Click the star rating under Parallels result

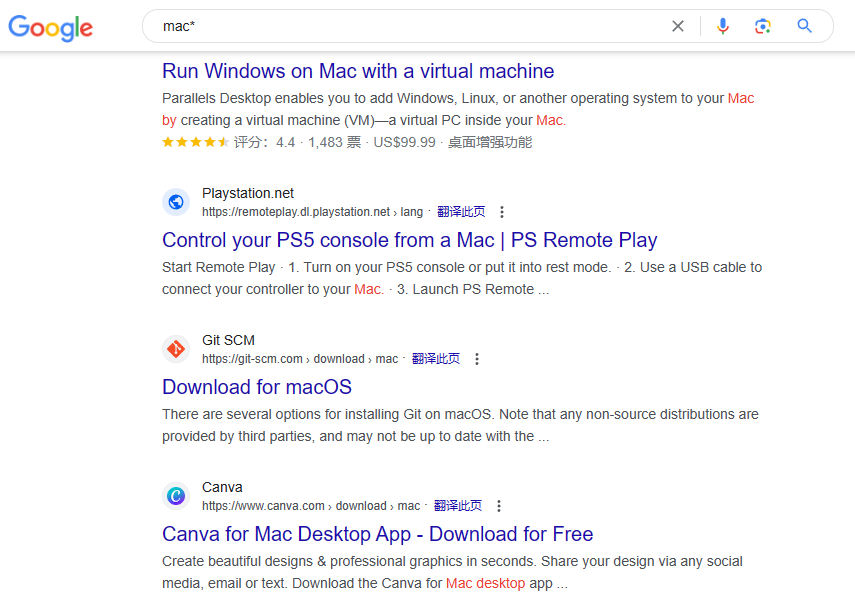click(195, 142)
